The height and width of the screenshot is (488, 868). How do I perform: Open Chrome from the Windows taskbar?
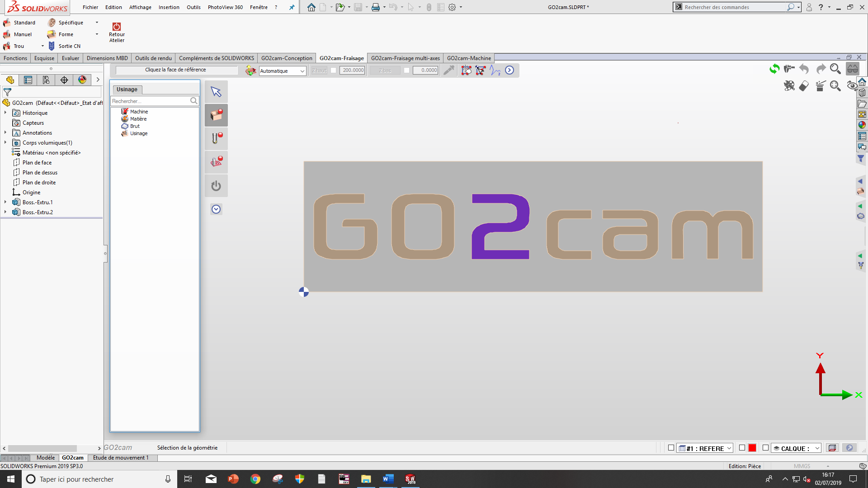coord(255,479)
